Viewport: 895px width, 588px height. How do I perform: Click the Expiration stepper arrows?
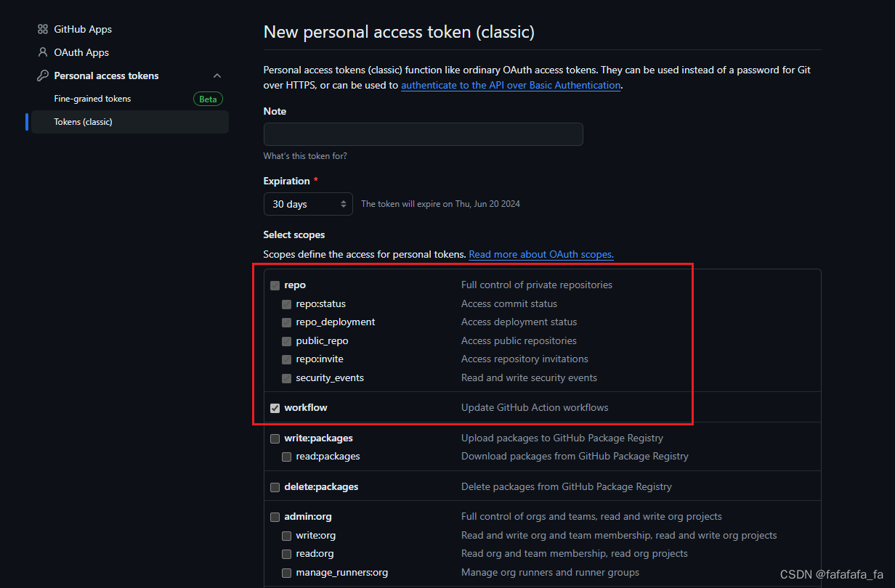coord(343,204)
